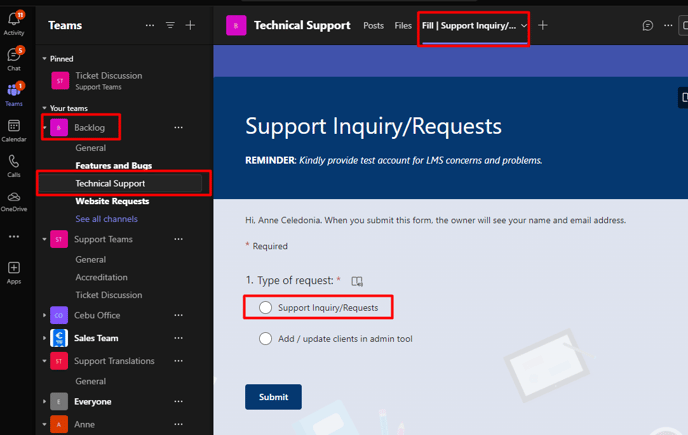Open the Fill Support Inquiry tab dropdown arrow
The image size is (688, 435).
pos(524,26)
